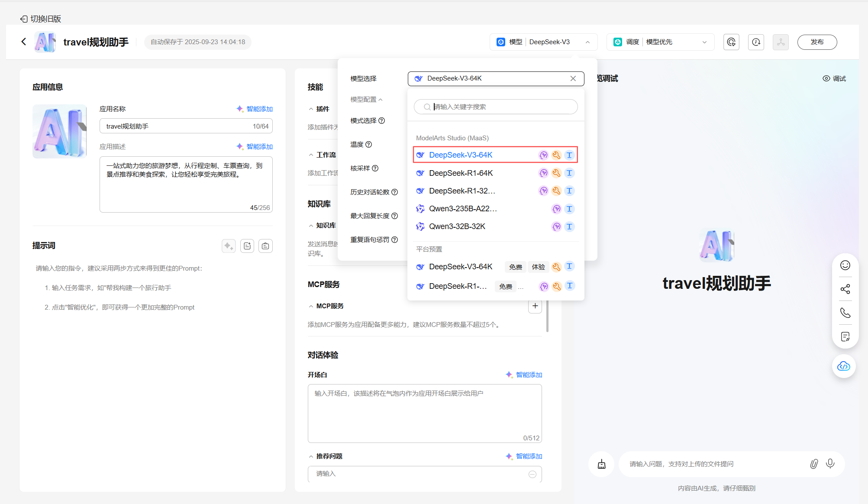
Task: Click the clear conversation broom icon
Action: point(602,464)
